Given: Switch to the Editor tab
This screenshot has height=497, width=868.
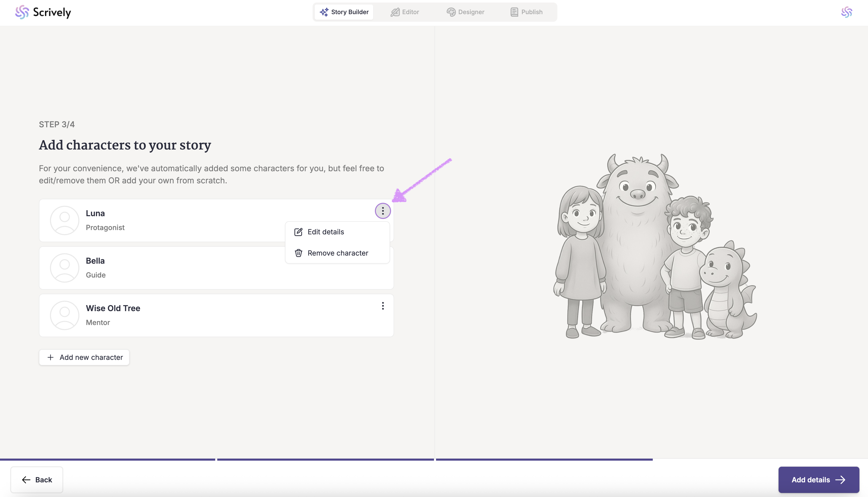Looking at the screenshot, I should (405, 12).
